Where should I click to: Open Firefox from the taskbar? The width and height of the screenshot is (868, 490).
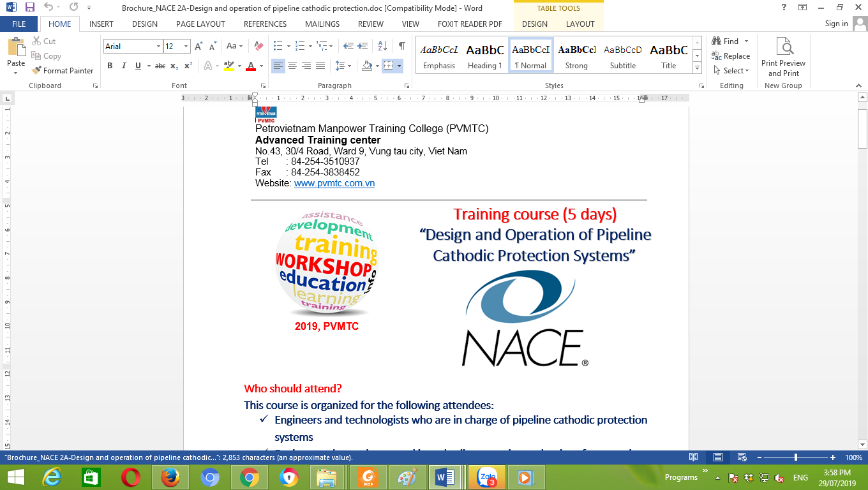click(170, 477)
